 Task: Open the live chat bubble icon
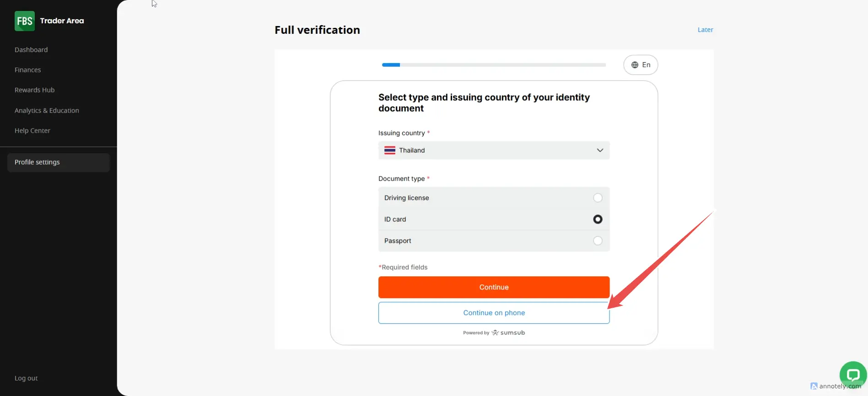point(853,375)
